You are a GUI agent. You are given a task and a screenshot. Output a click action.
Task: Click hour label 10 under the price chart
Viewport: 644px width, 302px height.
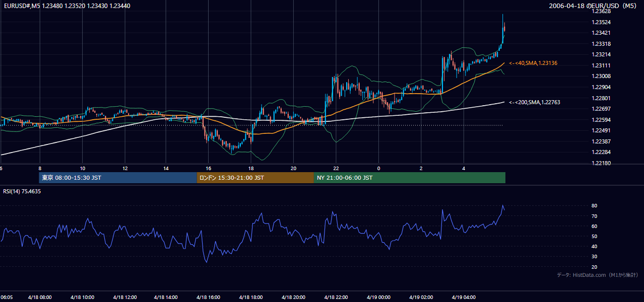click(x=82, y=168)
